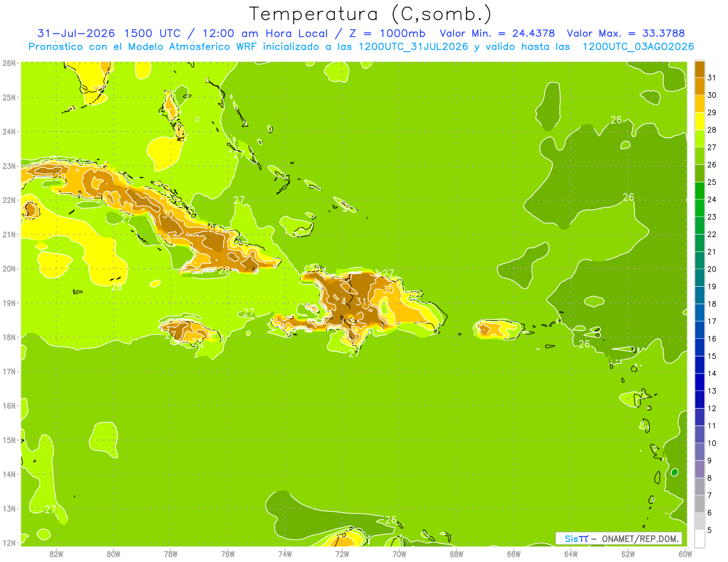Screen dimensions: 728x562
Task: Click the colorbar legend value 25
Action: pyautogui.click(x=712, y=182)
